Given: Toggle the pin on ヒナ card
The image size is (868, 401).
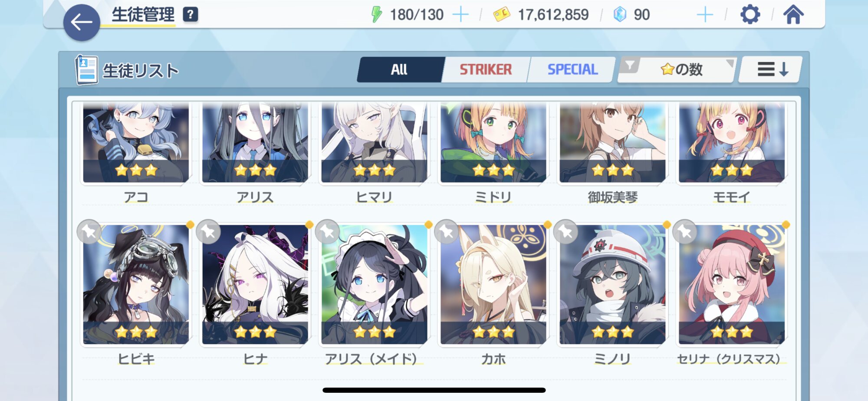Looking at the screenshot, I should click(x=208, y=232).
